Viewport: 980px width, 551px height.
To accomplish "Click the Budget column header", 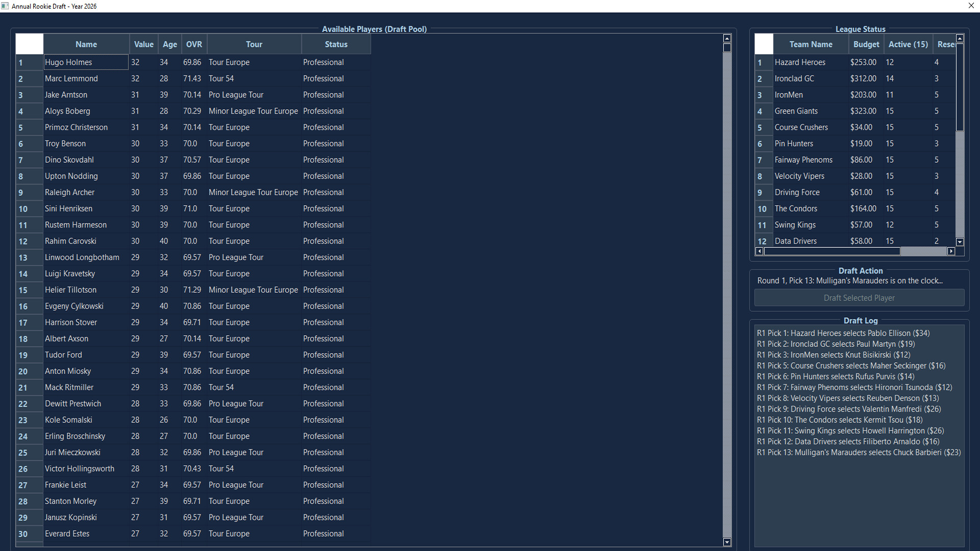I will tap(866, 44).
